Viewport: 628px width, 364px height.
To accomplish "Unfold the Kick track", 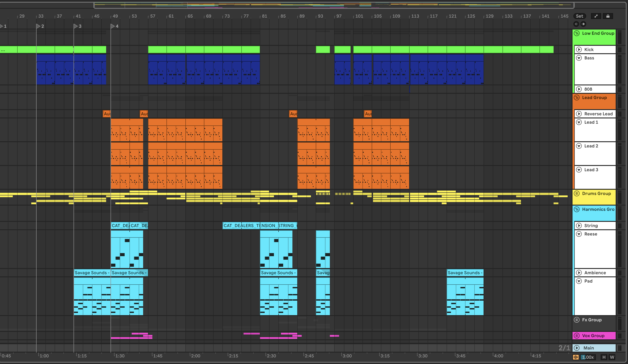I will 579,49.
